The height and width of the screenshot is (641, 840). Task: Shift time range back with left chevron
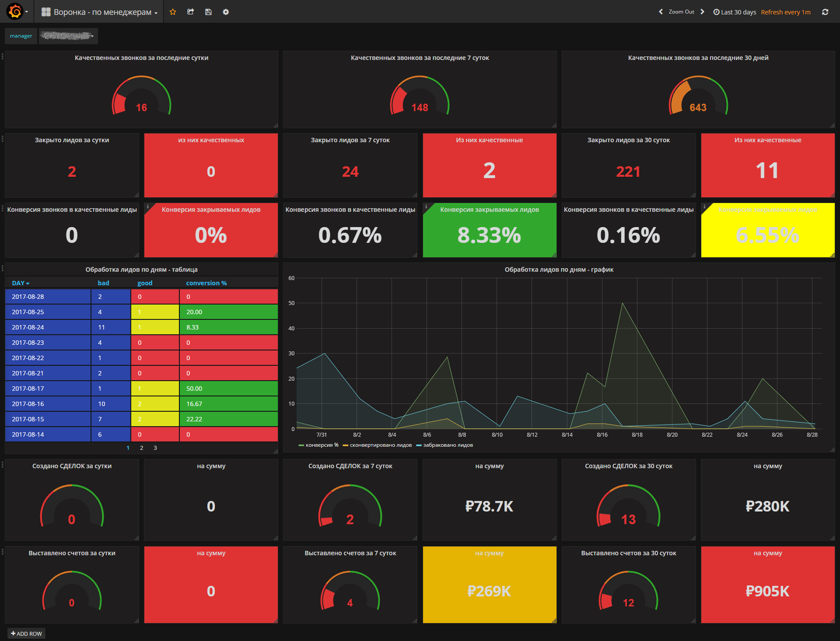(x=661, y=12)
